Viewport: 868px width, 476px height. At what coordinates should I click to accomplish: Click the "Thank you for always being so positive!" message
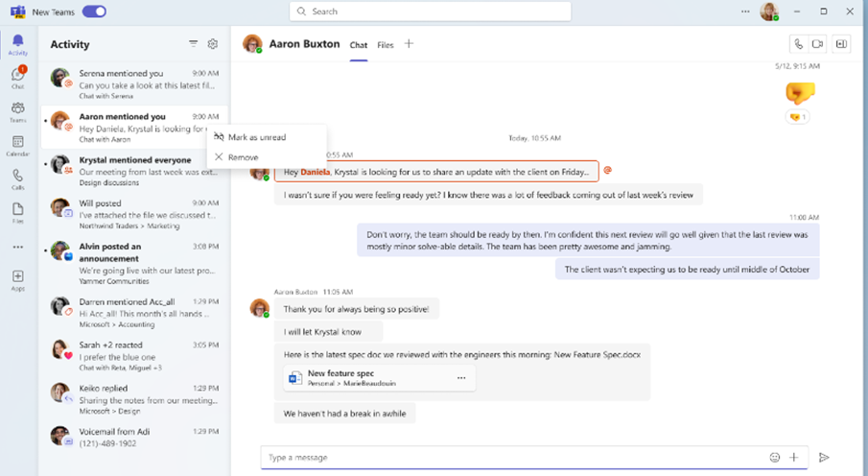coord(357,309)
